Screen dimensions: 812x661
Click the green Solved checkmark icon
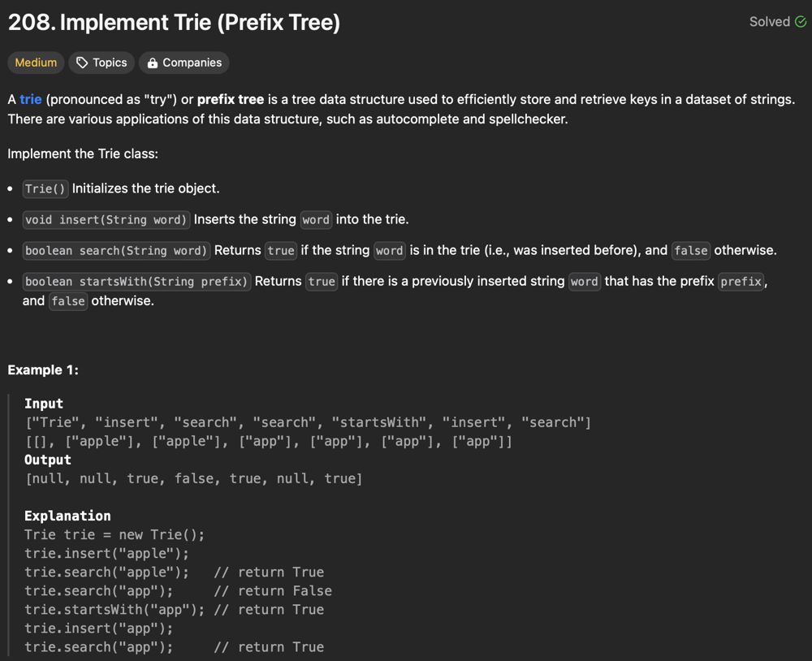pos(801,22)
